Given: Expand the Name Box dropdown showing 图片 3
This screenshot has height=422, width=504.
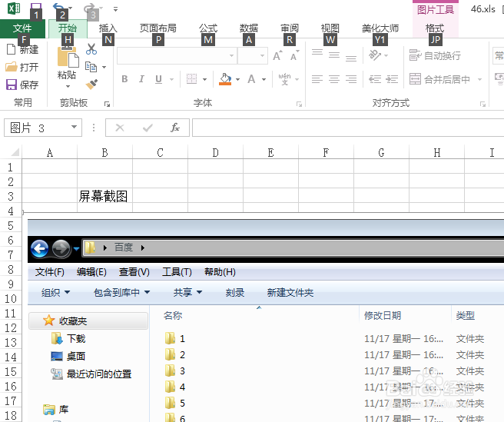Looking at the screenshot, I should coord(74,127).
